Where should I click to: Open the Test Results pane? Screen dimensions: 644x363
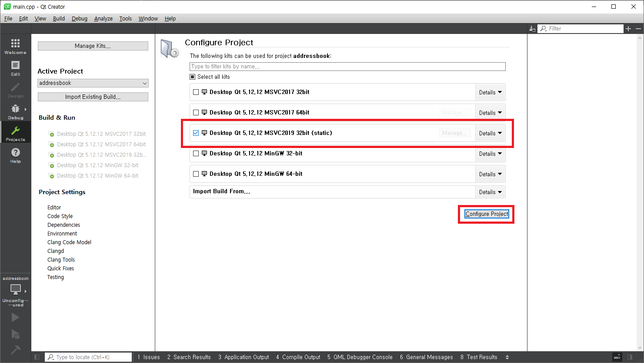(479, 357)
